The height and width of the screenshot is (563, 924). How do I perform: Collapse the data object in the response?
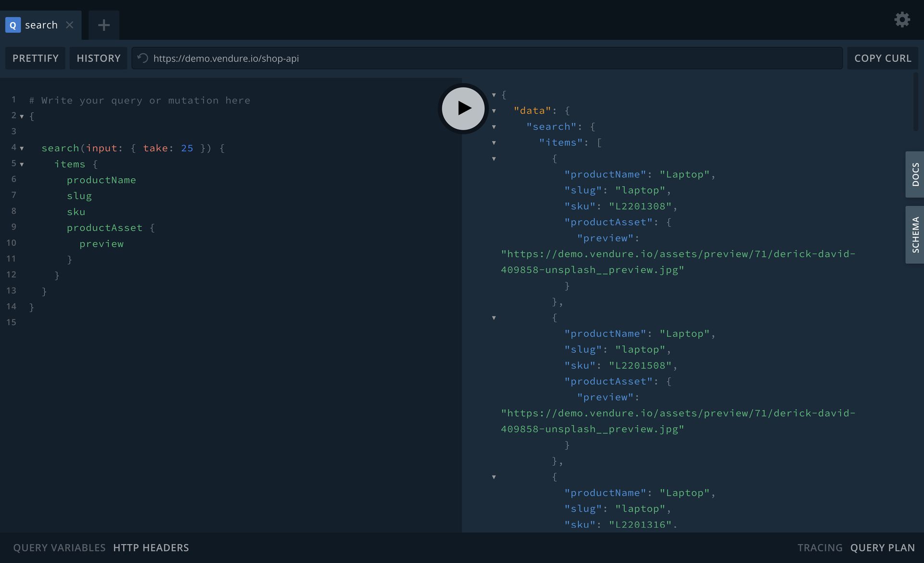pos(495,111)
